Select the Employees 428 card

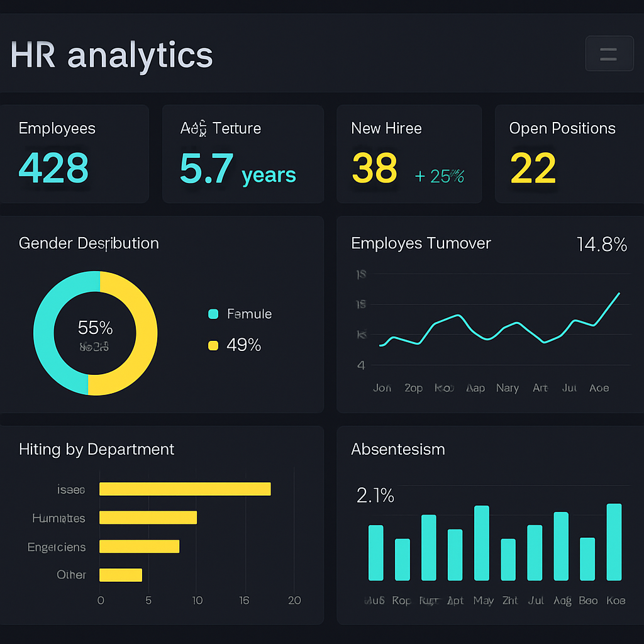74,154
